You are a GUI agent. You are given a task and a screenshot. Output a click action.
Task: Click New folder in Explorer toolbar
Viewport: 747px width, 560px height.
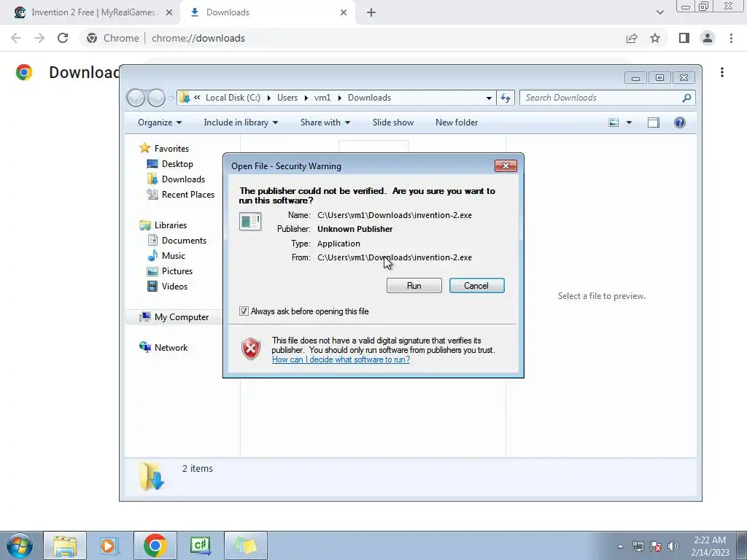(x=457, y=122)
